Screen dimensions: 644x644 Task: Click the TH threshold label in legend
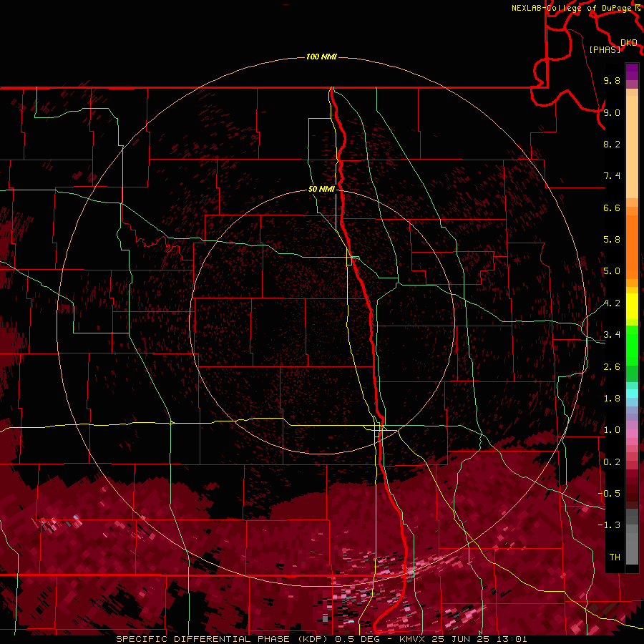click(x=615, y=557)
